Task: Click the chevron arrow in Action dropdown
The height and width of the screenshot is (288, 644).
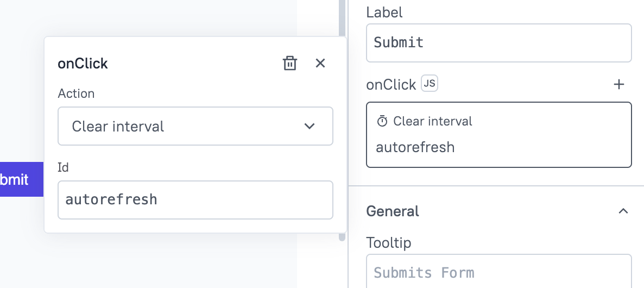Action: [x=310, y=126]
